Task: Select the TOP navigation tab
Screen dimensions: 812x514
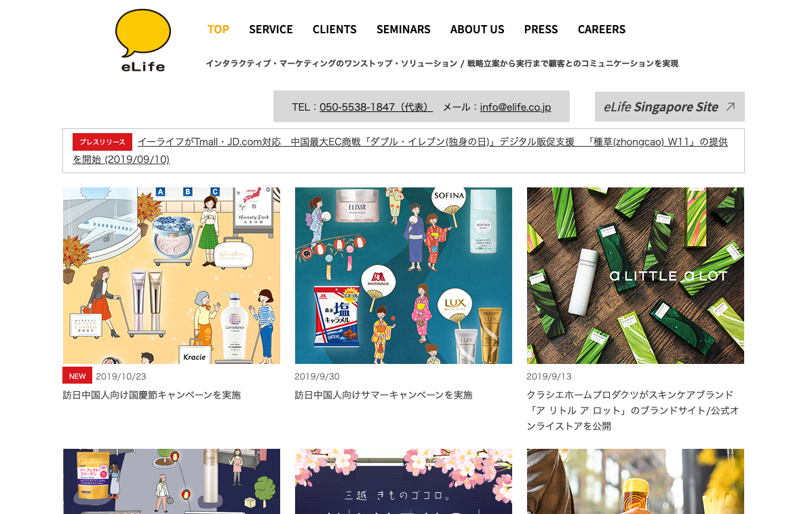Action: (218, 29)
